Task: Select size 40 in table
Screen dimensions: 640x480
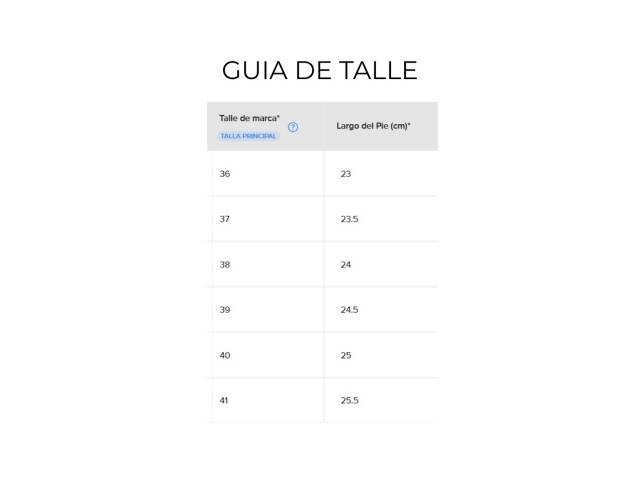Action: tap(225, 355)
